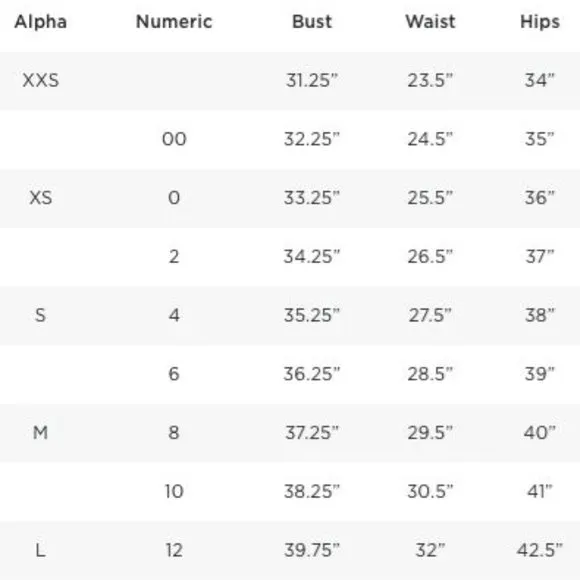Click the Waist column header
Screen dimensions: 580x580
[x=430, y=21]
